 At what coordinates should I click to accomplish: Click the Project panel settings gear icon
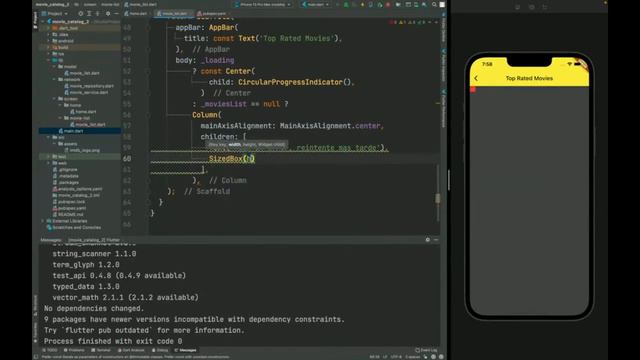108,13
